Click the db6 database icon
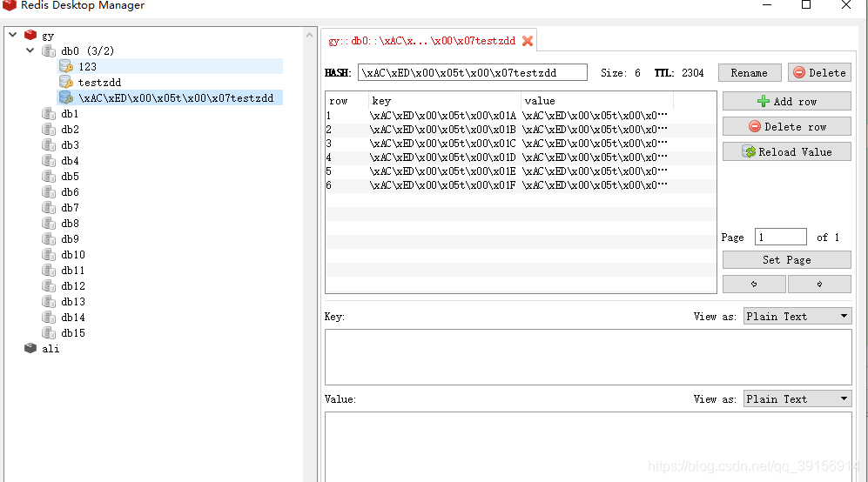The height and width of the screenshot is (482, 868). (x=49, y=192)
